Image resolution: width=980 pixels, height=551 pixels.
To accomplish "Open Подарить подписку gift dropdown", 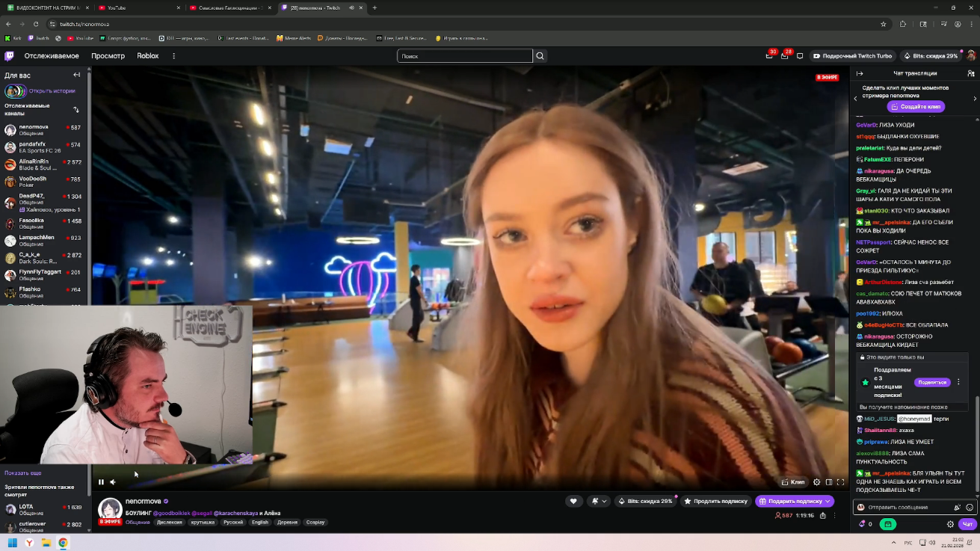I will (x=794, y=501).
